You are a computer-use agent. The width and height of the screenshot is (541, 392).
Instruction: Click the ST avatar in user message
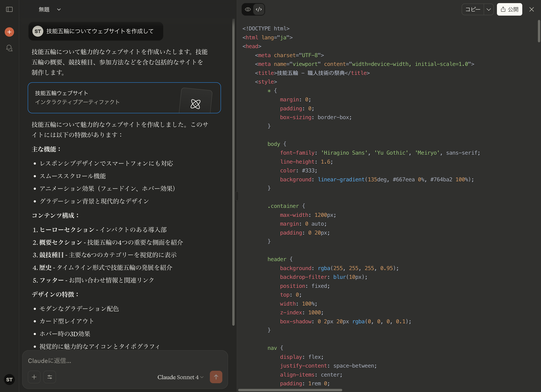[38, 31]
